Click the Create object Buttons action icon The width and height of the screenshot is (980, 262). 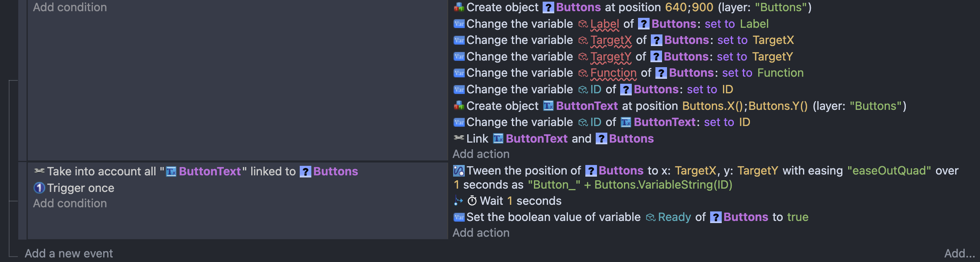point(458,7)
